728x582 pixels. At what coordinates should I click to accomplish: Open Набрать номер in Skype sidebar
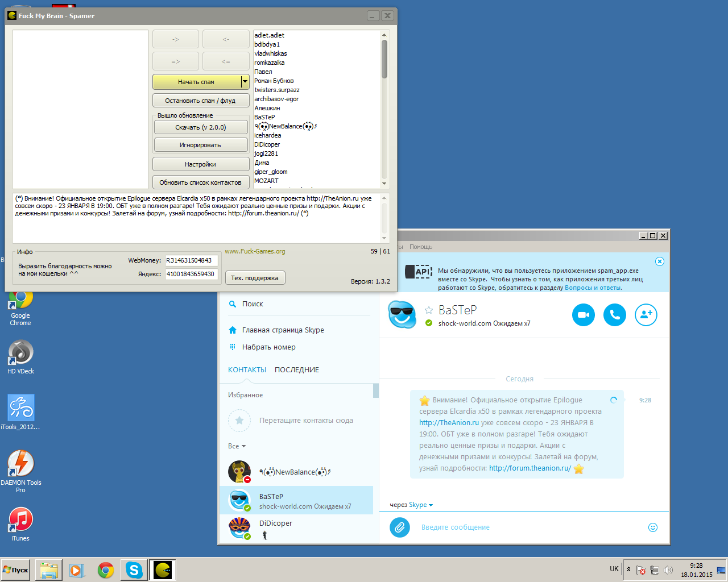coord(269,347)
